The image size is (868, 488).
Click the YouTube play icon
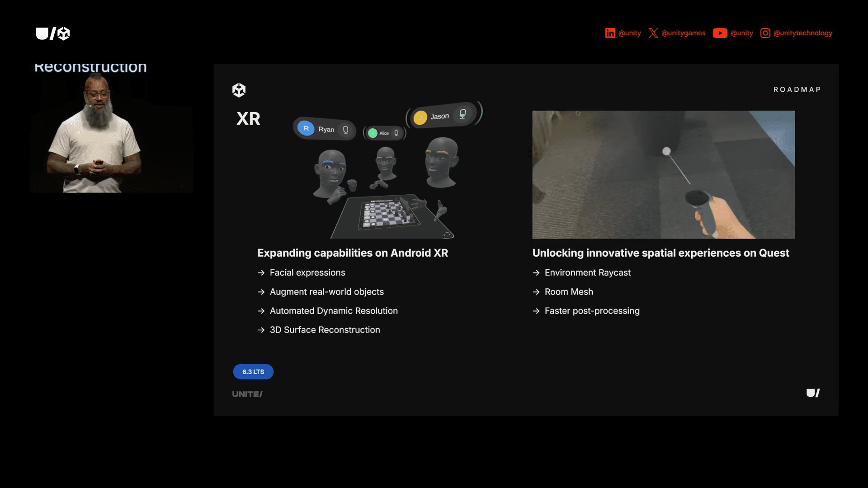tap(720, 33)
